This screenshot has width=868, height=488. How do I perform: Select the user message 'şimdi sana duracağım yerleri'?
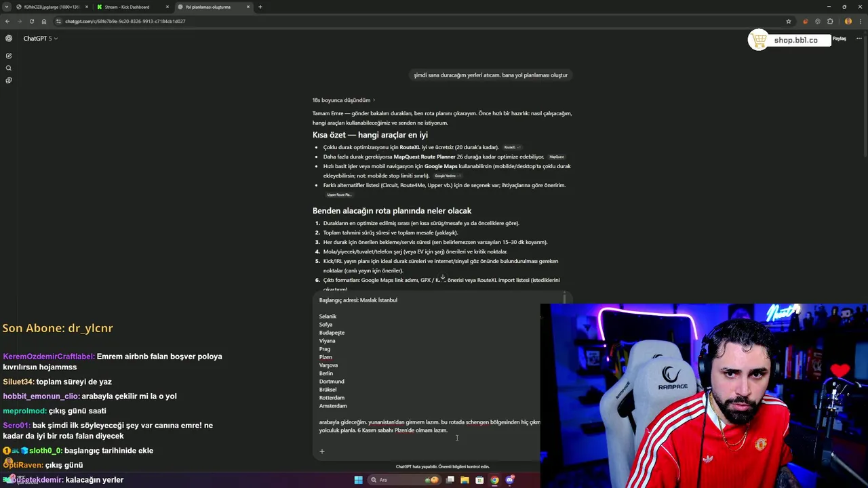[490, 75]
